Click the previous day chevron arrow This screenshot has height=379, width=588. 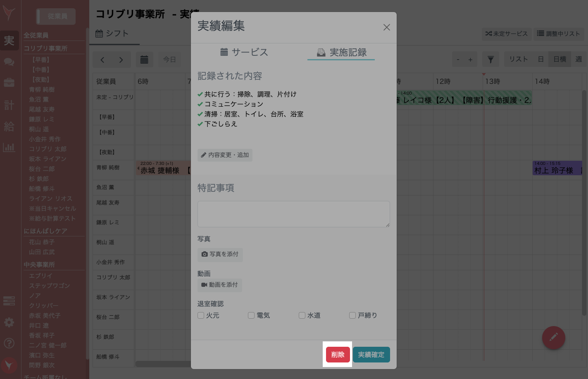coord(103,59)
